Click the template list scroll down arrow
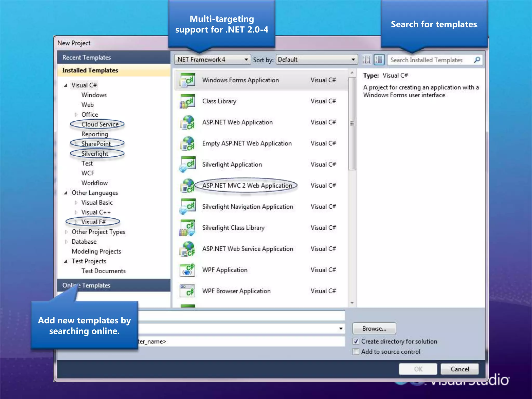The width and height of the screenshot is (532, 399). (x=352, y=303)
